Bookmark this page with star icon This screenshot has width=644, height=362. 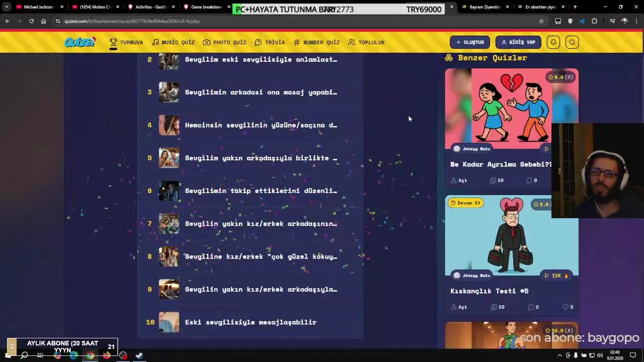click(541, 21)
